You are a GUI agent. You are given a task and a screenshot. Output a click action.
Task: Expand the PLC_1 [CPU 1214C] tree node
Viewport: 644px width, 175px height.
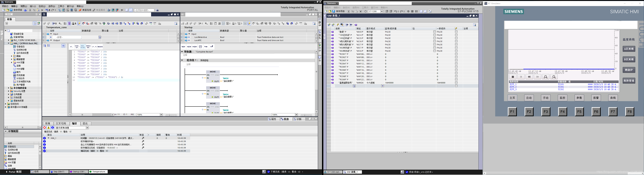point(9,40)
